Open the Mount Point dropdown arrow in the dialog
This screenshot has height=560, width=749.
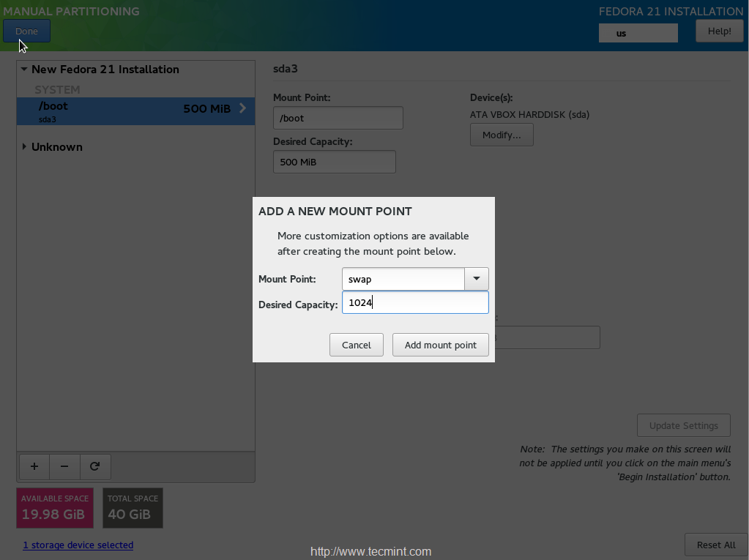[x=476, y=279]
